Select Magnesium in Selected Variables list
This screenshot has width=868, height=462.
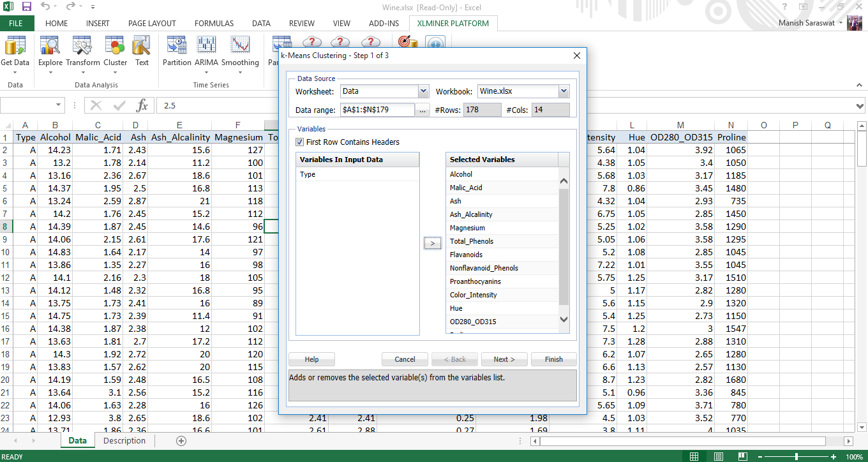coord(467,228)
